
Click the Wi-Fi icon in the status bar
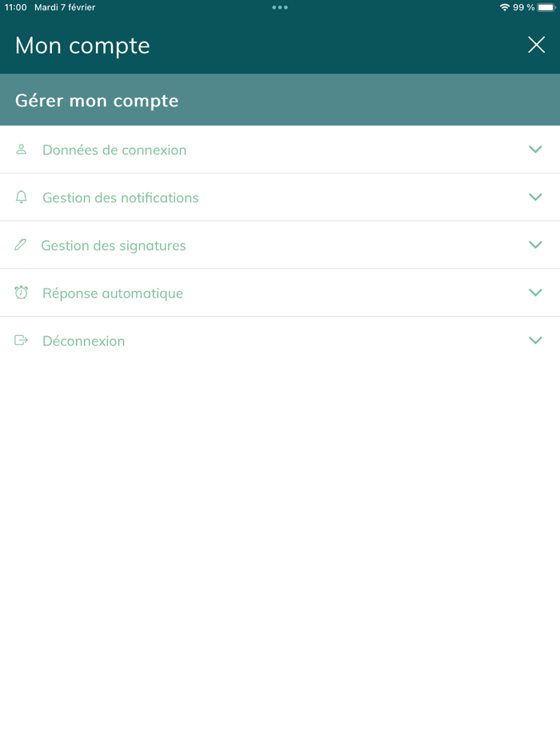(505, 7)
